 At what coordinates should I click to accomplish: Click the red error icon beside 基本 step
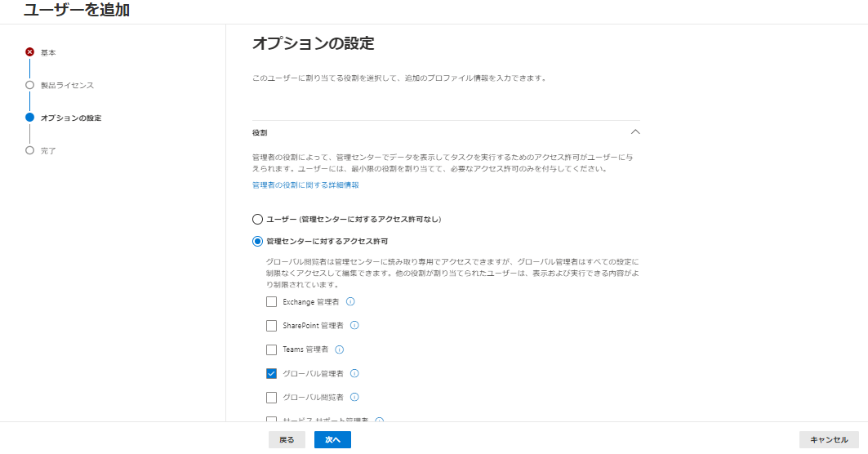[30, 52]
